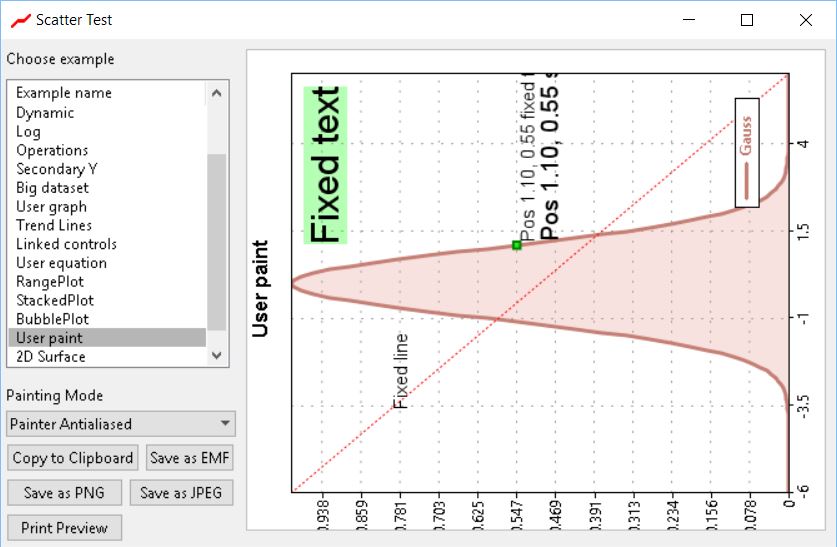Open the Trend Lines example
837x547 pixels.
coord(54,226)
